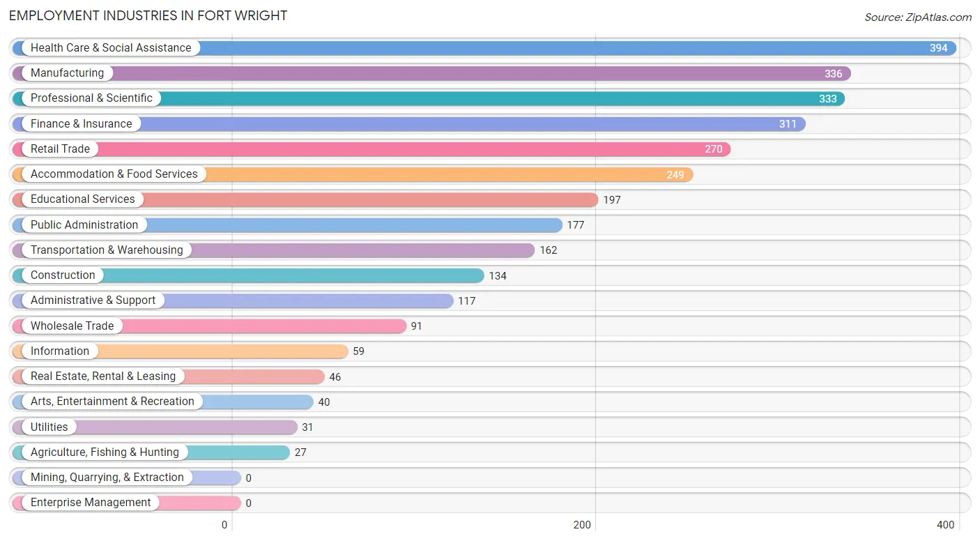Click the Information bar label
This screenshot has height=541, width=980.
coord(60,351)
